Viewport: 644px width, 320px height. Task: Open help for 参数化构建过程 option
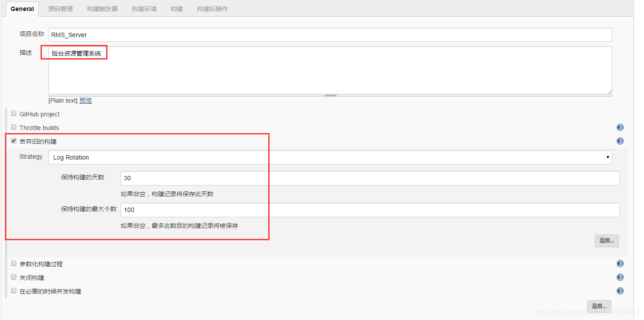click(x=620, y=264)
